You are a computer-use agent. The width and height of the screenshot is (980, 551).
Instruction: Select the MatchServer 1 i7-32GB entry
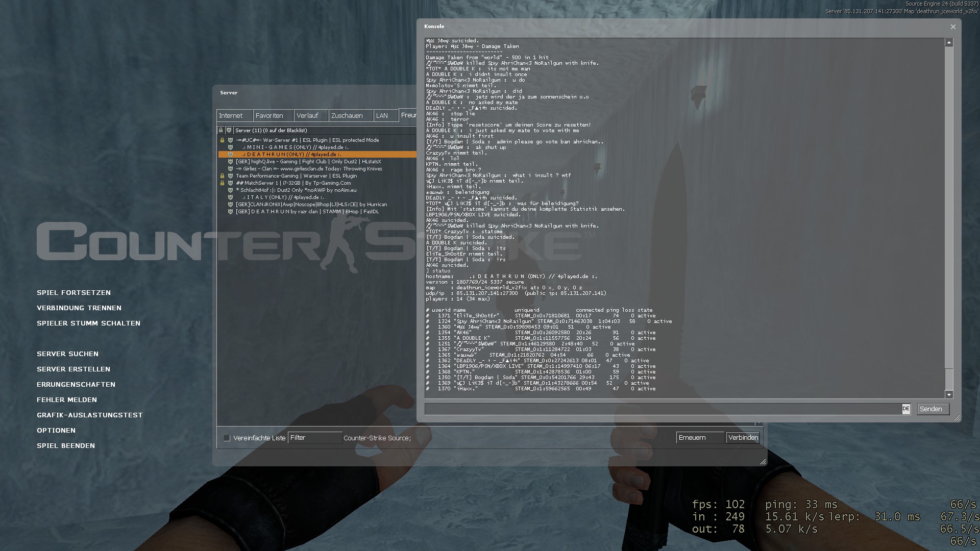click(x=317, y=183)
